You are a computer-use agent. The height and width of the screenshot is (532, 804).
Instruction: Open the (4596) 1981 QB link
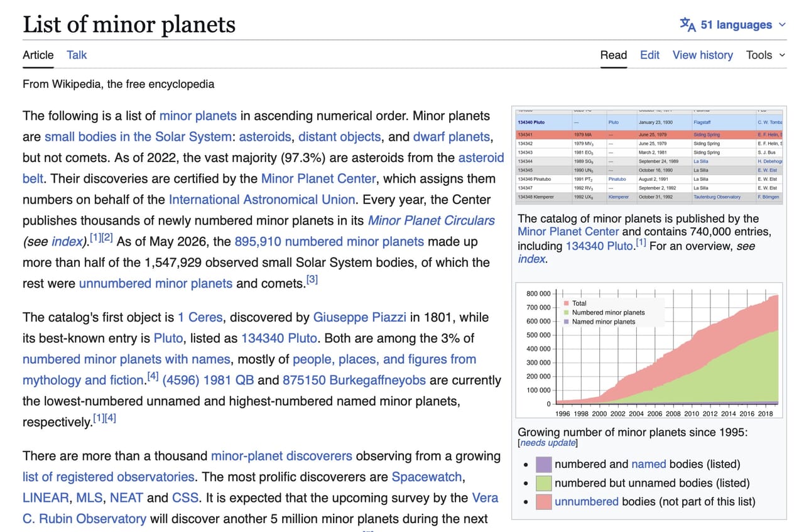(x=209, y=380)
